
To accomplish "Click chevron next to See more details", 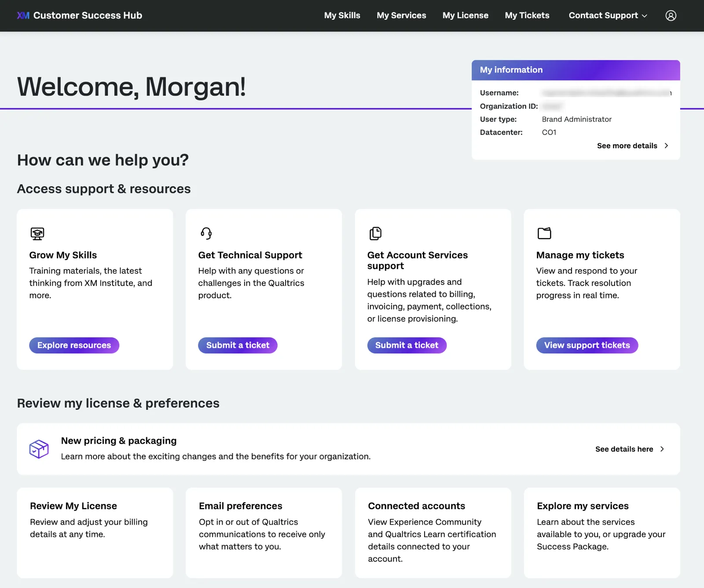I will [x=666, y=146].
